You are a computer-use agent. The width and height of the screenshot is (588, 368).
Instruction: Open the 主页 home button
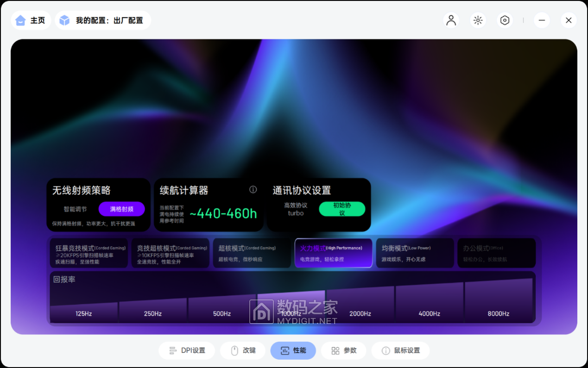pyautogui.click(x=31, y=20)
